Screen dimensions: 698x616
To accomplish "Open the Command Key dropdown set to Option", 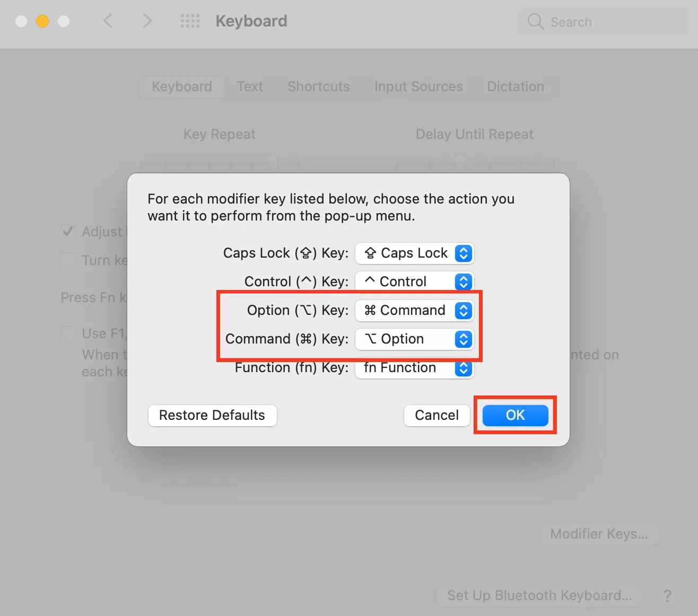I will click(414, 339).
